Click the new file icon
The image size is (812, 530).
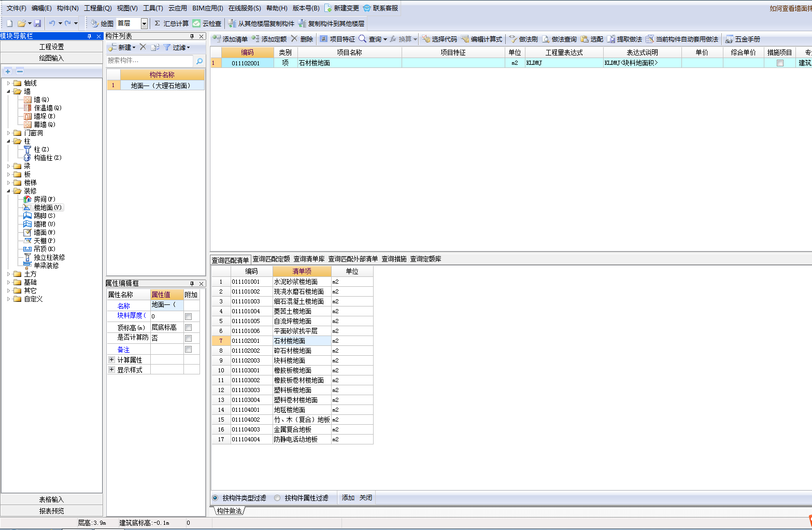coord(9,23)
